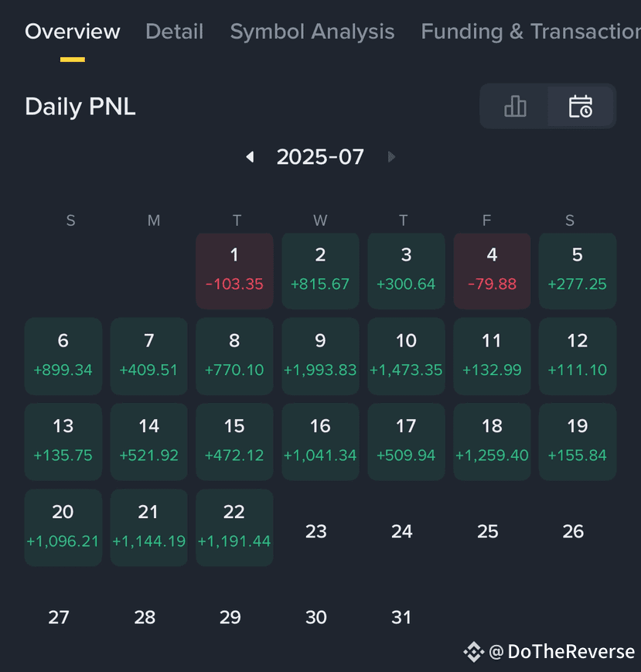Select the calendar view icon
The height and width of the screenshot is (672, 641).
(581, 106)
